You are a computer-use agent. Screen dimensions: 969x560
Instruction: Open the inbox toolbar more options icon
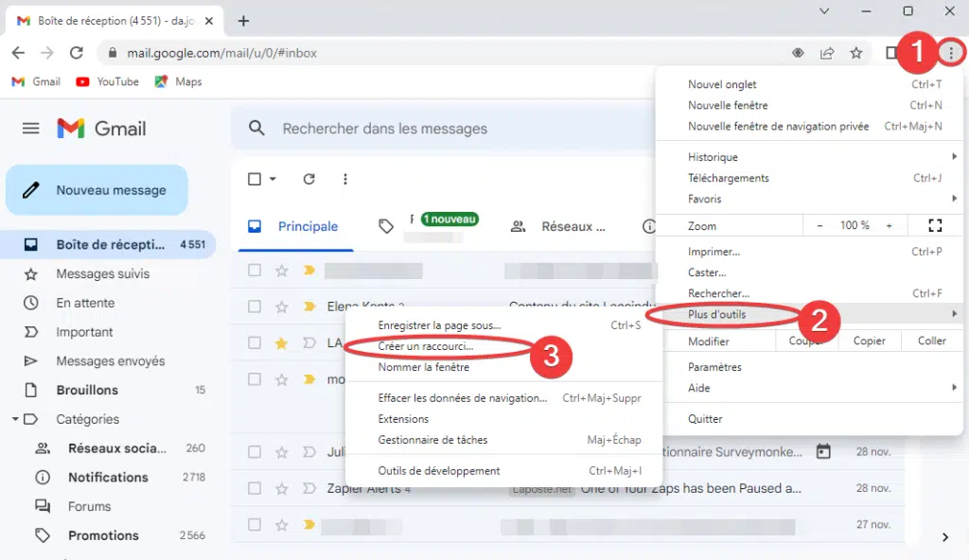[x=344, y=179]
